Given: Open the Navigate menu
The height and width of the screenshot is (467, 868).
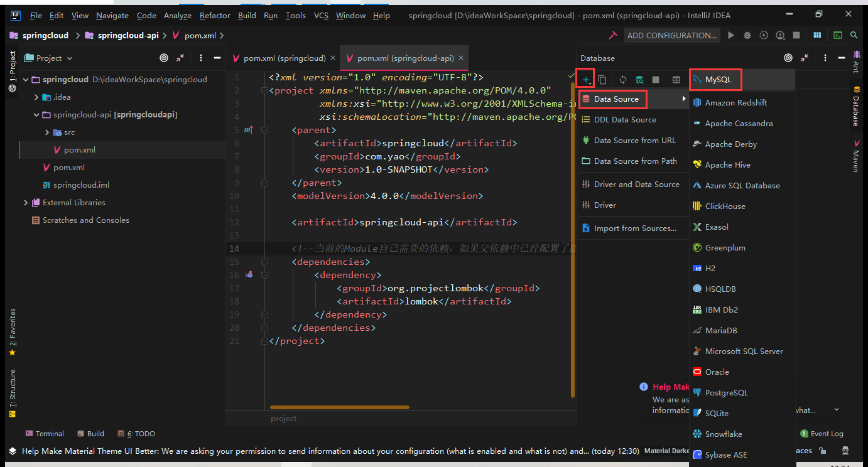Looking at the screenshot, I should tap(112, 15).
